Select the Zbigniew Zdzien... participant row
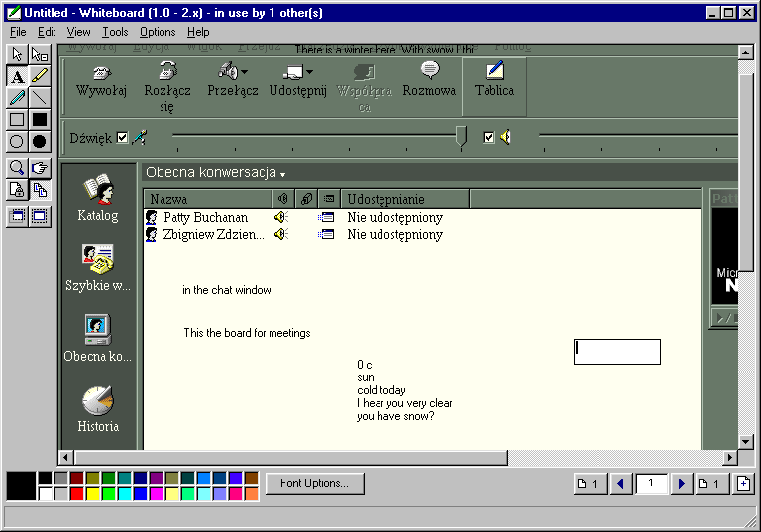The height and width of the screenshot is (532, 761). (422, 234)
